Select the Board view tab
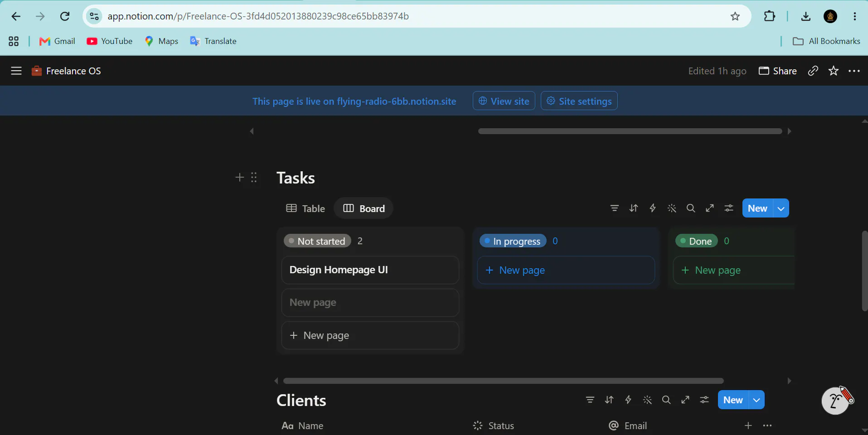Screen dimensions: 868x435 pos(364,208)
